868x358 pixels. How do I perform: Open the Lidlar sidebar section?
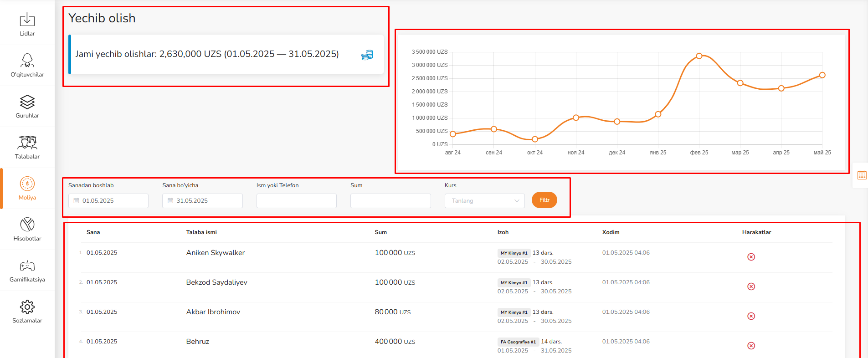pos(27,25)
